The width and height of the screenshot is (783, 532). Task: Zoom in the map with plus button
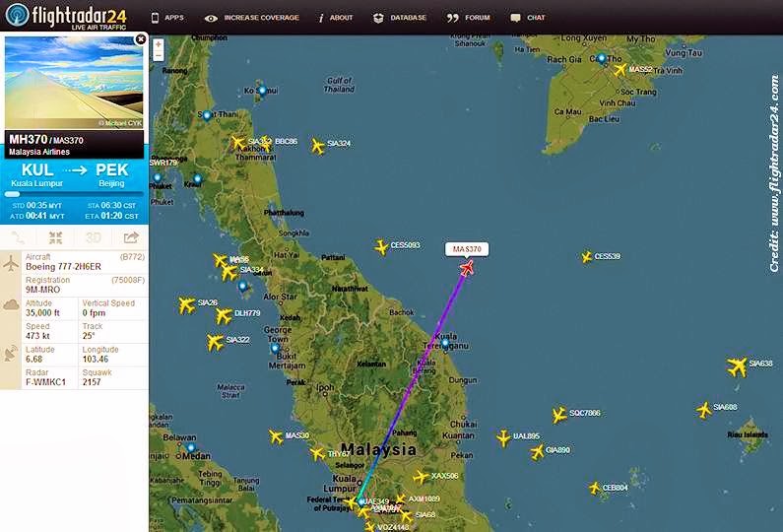[159, 44]
